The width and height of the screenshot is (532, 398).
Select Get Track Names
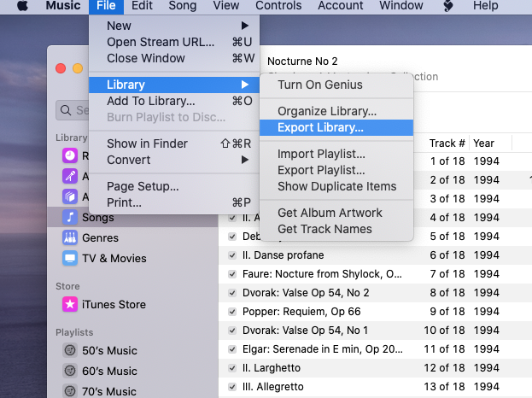pos(336,230)
